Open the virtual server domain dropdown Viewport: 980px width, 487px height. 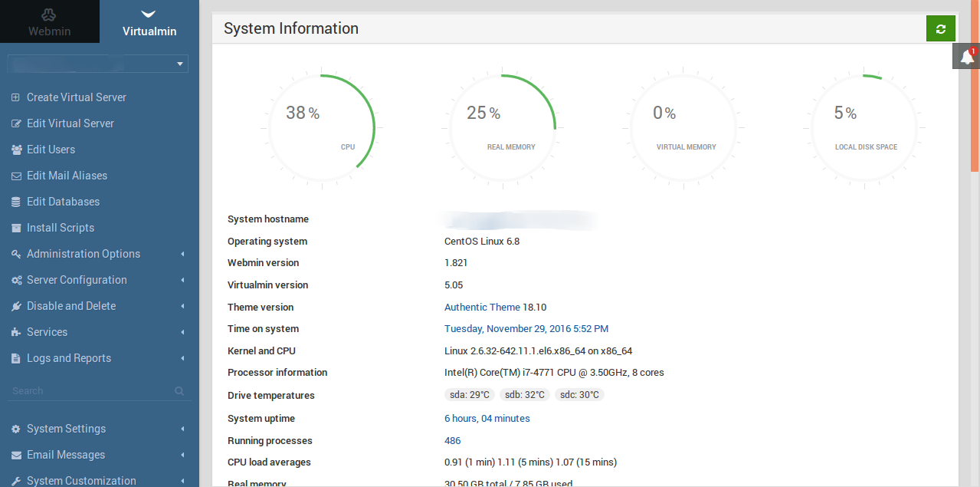tap(97, 64)
